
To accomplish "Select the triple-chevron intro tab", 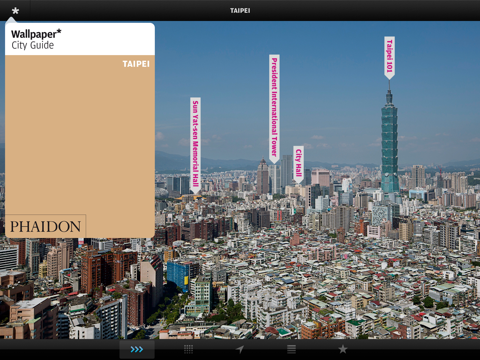I will (x=137, y=349).
